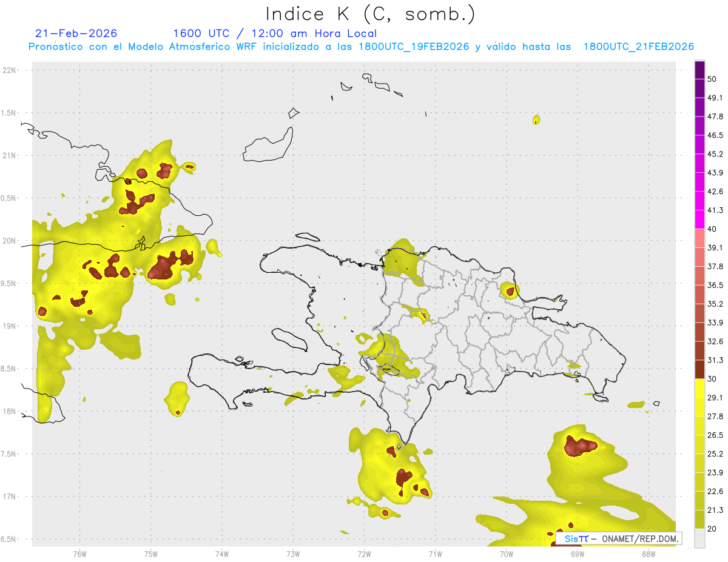The height and width of the screenshot is (562, 728).
Task: Click colorbar value "47.8"
Action: (715, 116)
